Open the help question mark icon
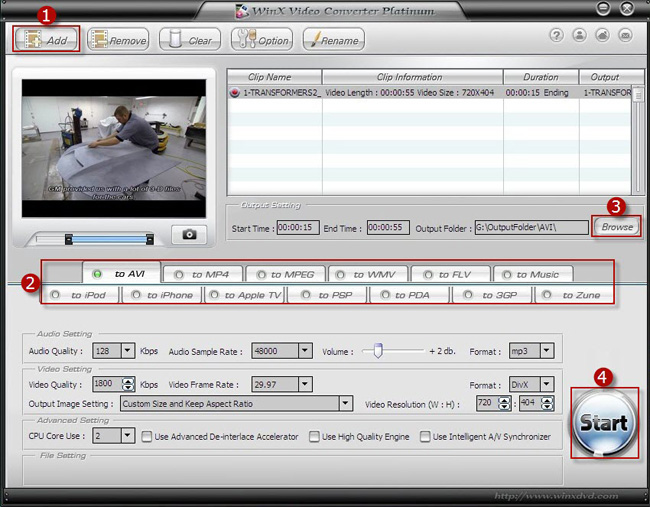The width and height of the screenshot is (650, 507). pyautogui.click(x=556, y=35)
